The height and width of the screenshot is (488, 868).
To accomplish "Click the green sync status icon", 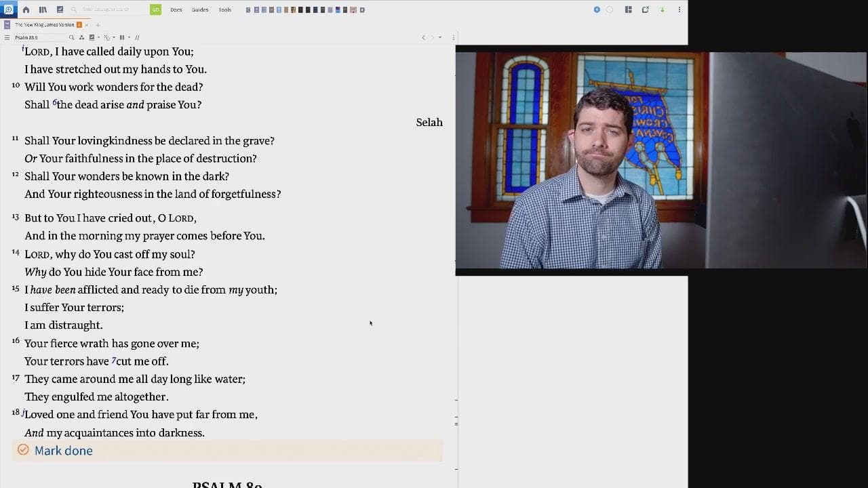I will pos(663,9).
